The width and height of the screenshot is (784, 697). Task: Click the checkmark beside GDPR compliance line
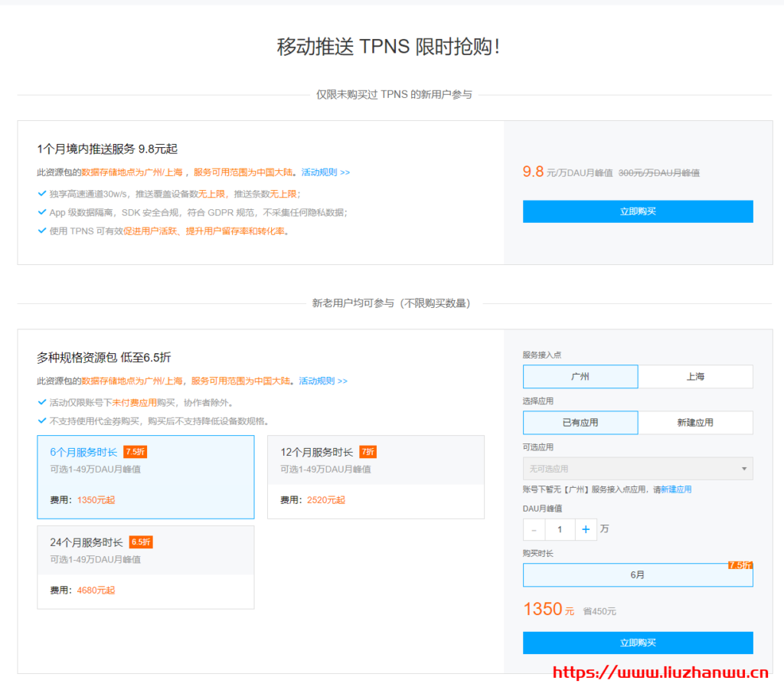42,211
